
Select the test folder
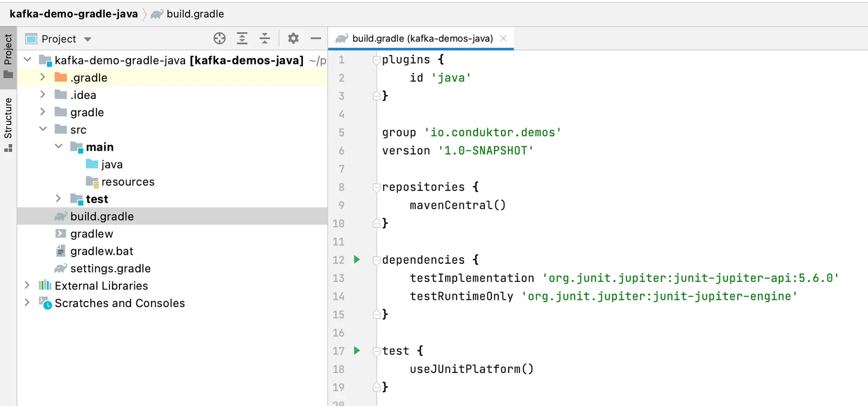(172, 199)
